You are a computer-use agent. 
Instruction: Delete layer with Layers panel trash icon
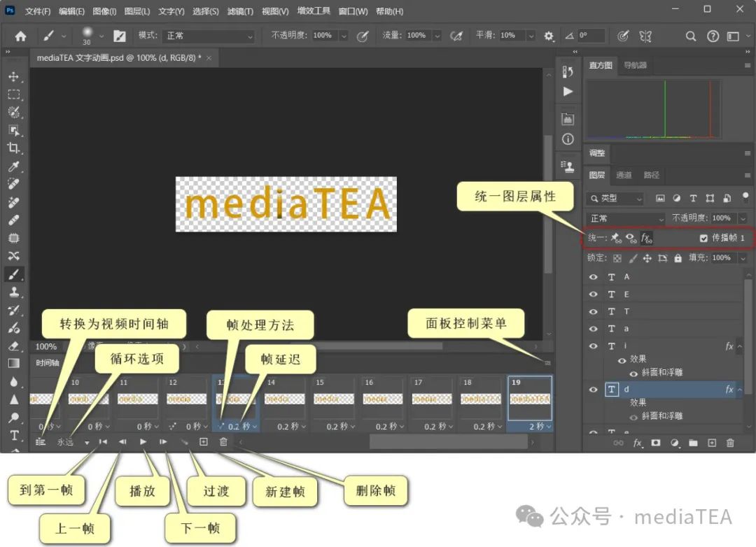(730, 442)
